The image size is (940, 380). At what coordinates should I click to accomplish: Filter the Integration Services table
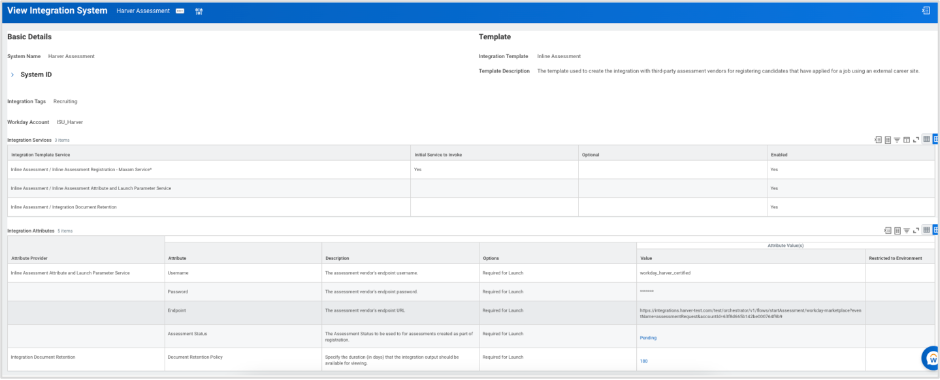[897, 140]
